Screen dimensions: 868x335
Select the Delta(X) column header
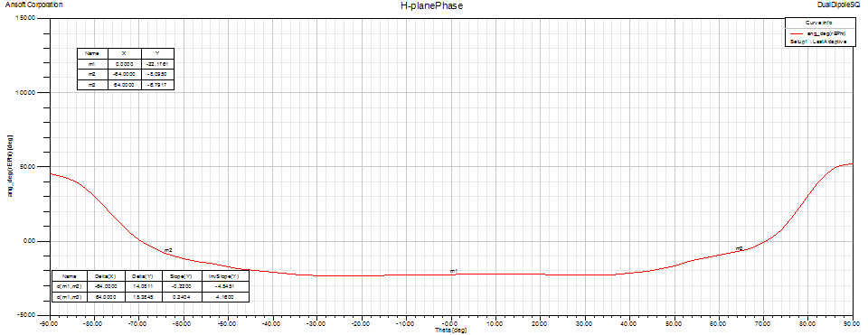pos(105,275)
